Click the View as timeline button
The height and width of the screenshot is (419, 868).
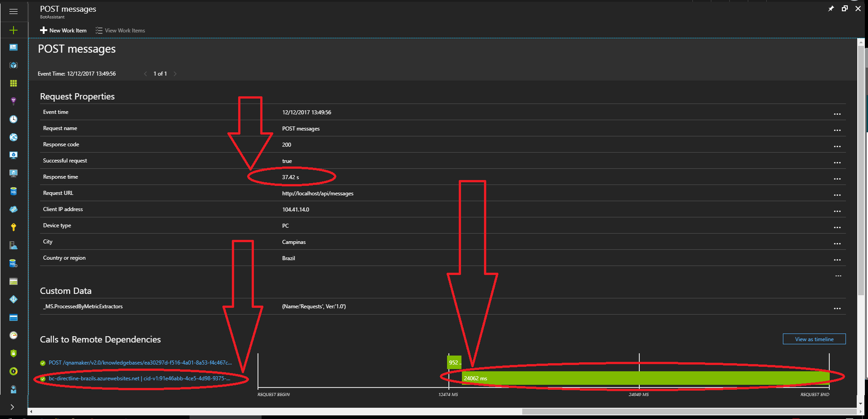[x=814, y=339]
